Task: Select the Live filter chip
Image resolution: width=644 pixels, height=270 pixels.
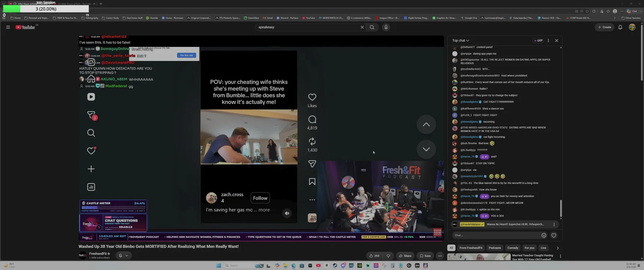Action: (543, 248)
